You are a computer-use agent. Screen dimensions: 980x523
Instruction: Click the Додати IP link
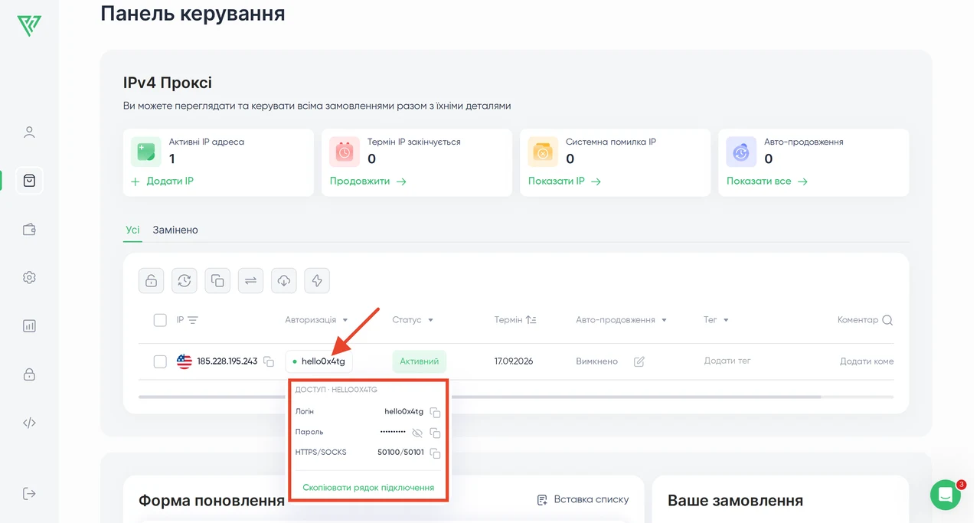pos(162,181)
